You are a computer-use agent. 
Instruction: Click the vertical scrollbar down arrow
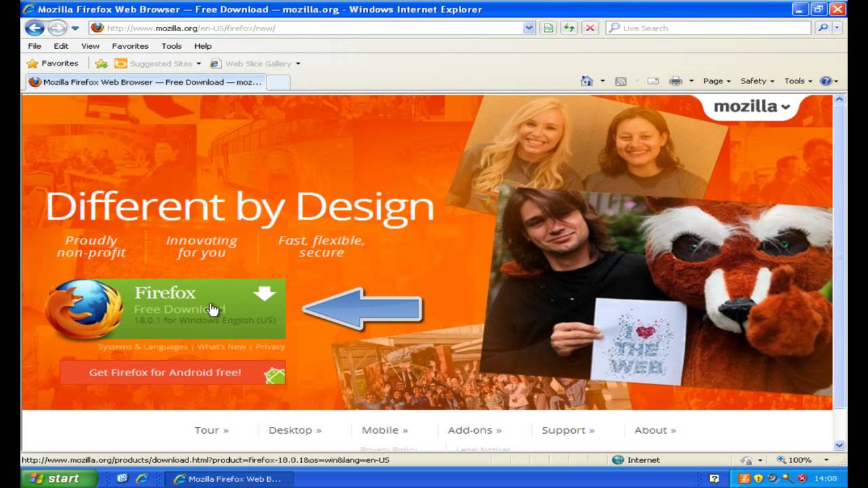(x=840, y=445)
